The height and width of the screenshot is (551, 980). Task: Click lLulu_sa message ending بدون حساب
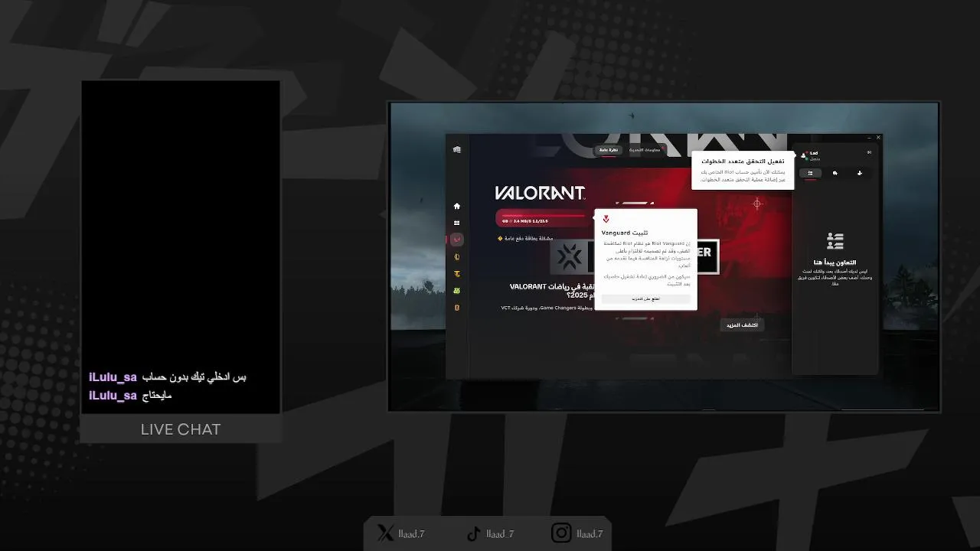(x=168, y=377)
